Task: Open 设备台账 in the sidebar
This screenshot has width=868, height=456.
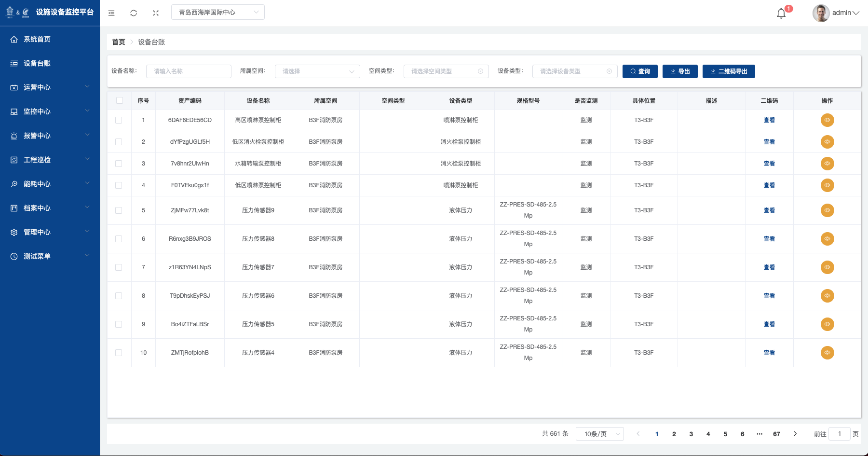Action: pos(37,63)
